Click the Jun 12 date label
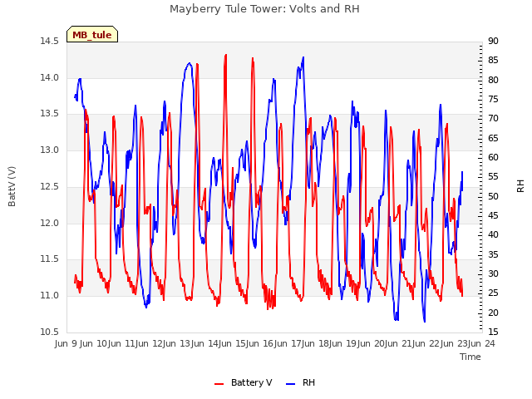Viewport: 532px width, 399px height. coord(150,343)
